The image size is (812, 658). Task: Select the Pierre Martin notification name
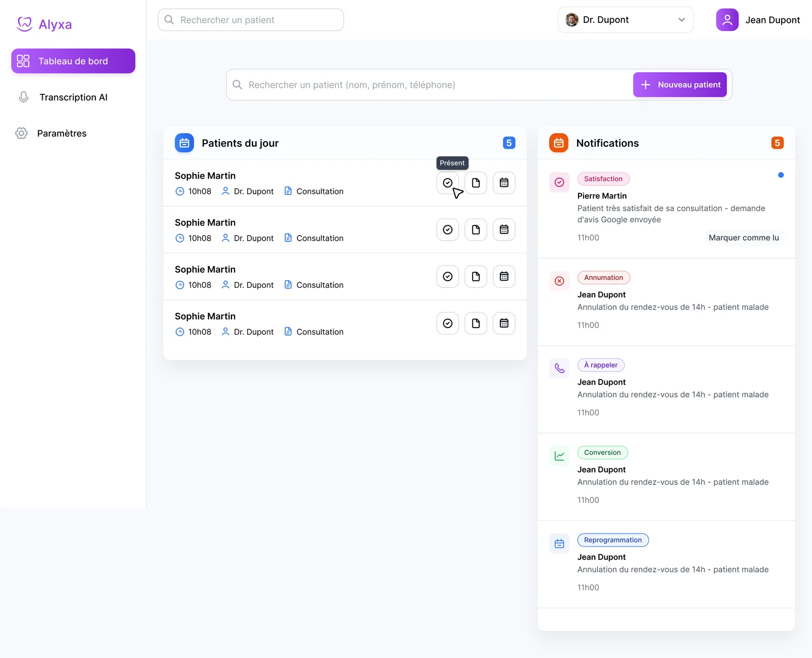pos(602,196)
